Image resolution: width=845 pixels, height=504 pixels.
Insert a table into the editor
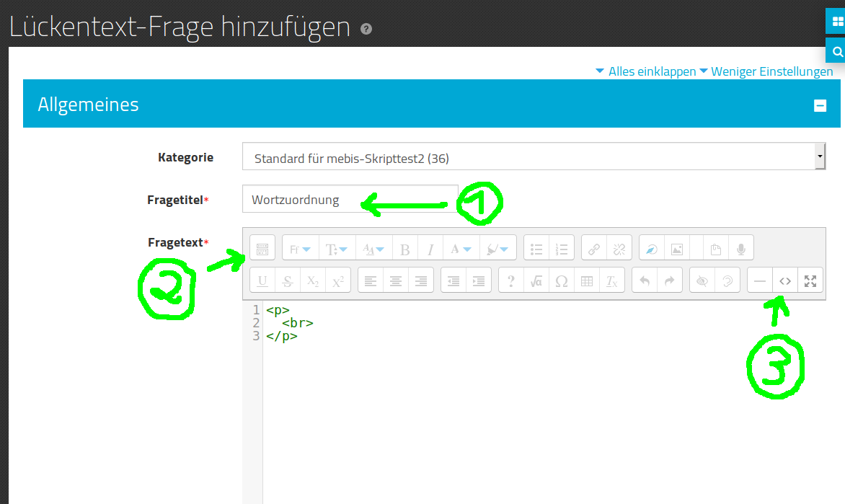[587, 281]
